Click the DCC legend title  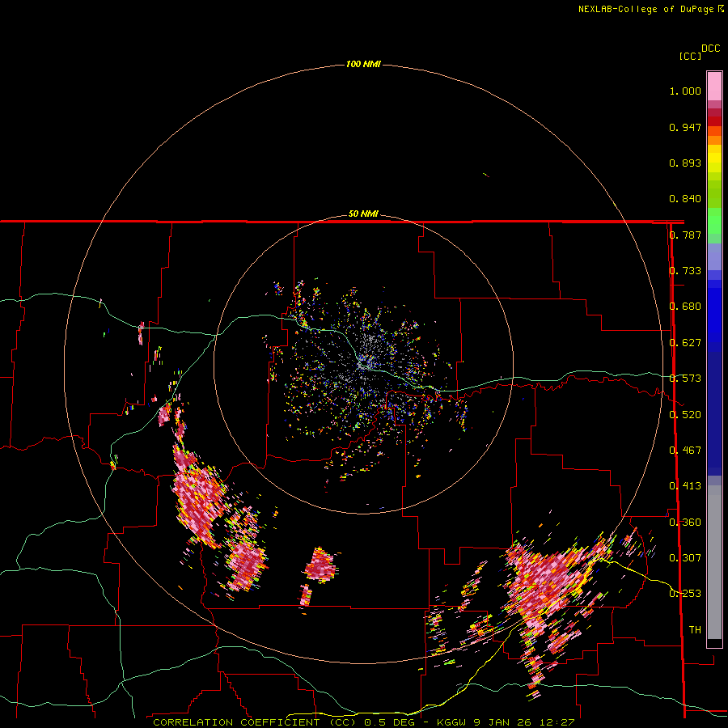[711, 49]
